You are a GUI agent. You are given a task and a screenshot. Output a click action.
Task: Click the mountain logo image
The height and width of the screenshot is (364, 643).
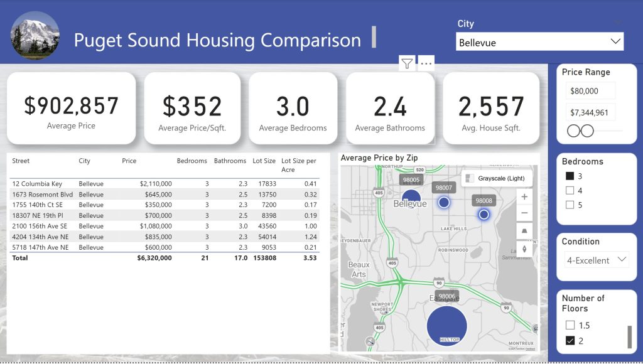click(35, 36)
